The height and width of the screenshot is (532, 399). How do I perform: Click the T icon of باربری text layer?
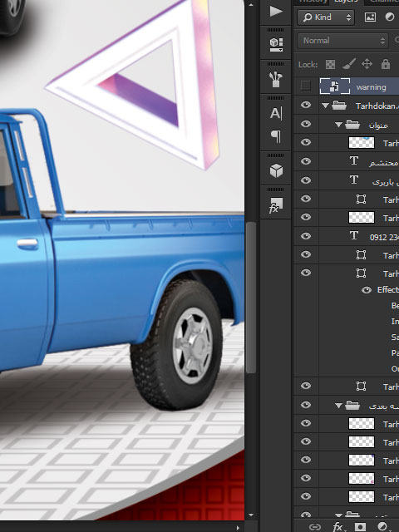(354, 180)
